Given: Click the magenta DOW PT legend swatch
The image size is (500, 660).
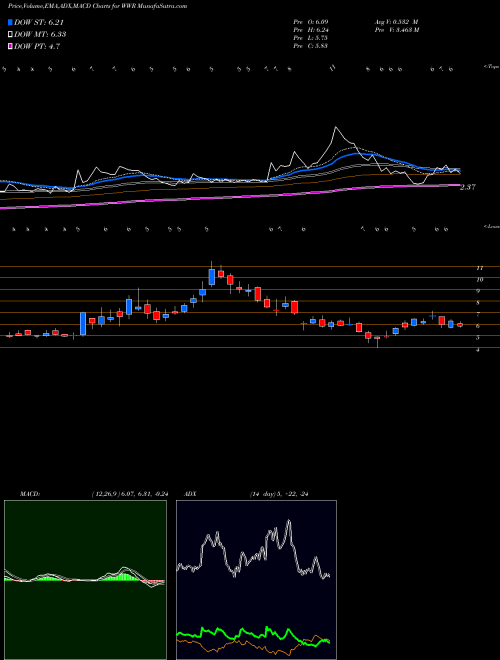Looking at the screenshot, I should [x=10, y=46].
